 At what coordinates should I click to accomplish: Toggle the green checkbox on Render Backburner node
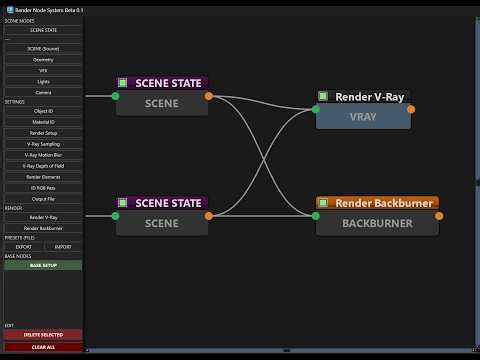coord(323,202)
